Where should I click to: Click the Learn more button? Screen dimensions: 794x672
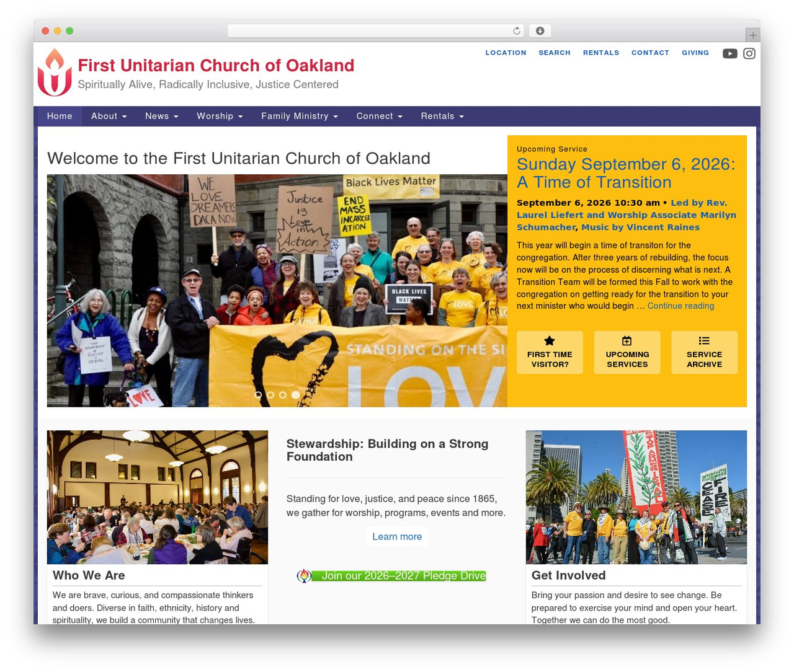(397, 537)
